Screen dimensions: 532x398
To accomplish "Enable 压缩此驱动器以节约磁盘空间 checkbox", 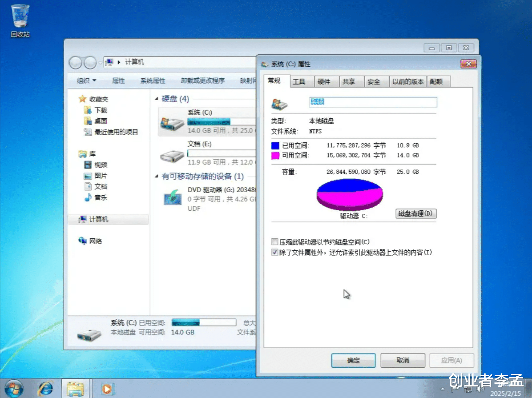I will tap(274, 241).
